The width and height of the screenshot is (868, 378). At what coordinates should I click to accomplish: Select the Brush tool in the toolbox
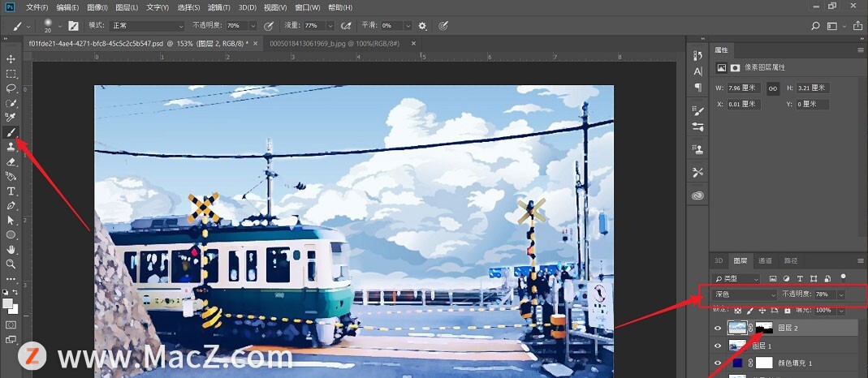(11, 132)
